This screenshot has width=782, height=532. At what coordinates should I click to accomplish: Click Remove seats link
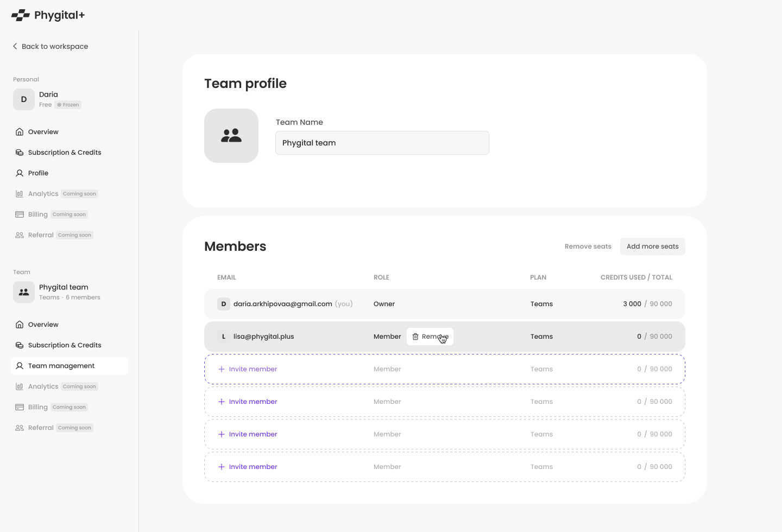[x=588, y=246]
